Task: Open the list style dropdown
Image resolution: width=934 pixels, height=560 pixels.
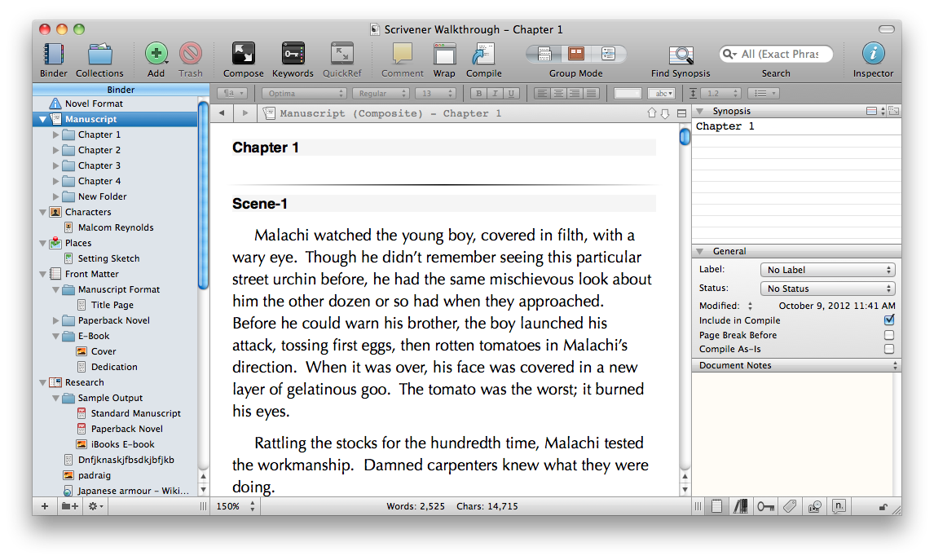Action: (x=763, y=93)
